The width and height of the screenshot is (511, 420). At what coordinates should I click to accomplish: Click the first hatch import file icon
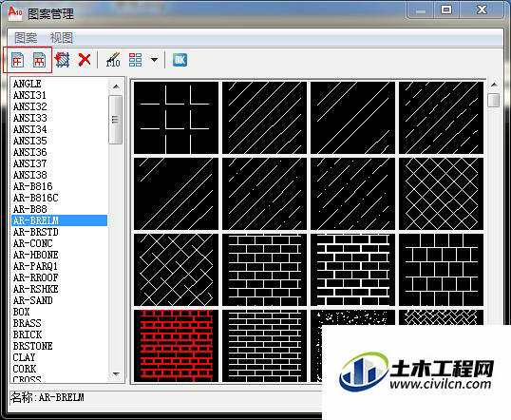pos(17,60)
